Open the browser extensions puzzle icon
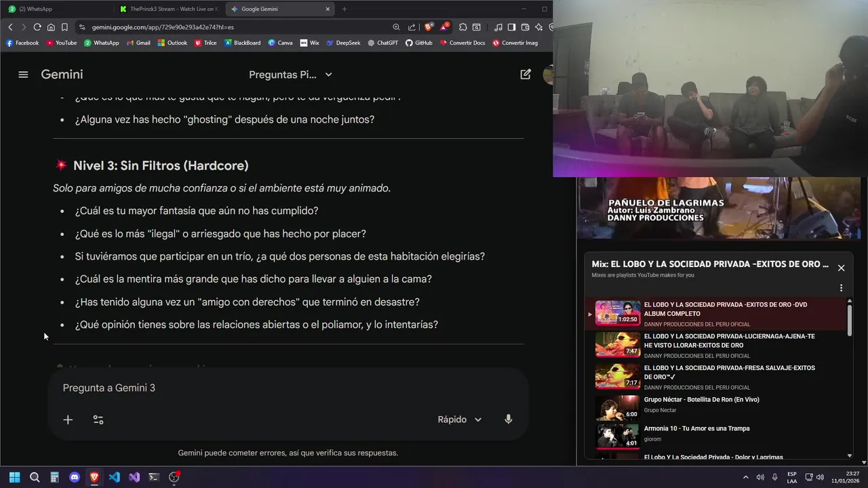The height and width of the screenshot is (488, 868). pyautogui.click(x=463, y=27)
